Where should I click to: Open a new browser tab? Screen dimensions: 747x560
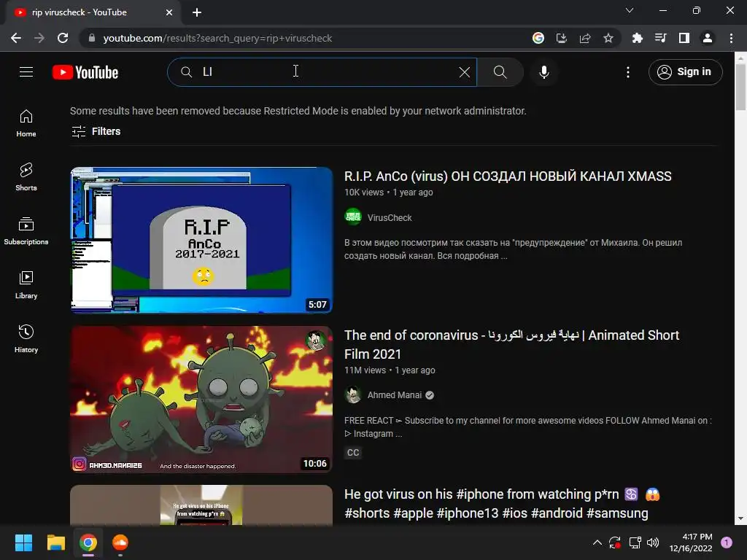point(197,12)
